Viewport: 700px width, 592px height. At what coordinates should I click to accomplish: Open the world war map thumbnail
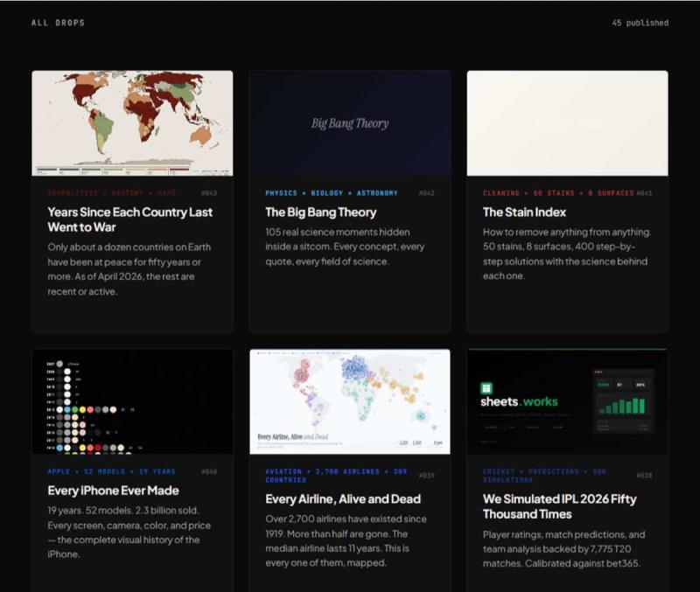[132, 123]
